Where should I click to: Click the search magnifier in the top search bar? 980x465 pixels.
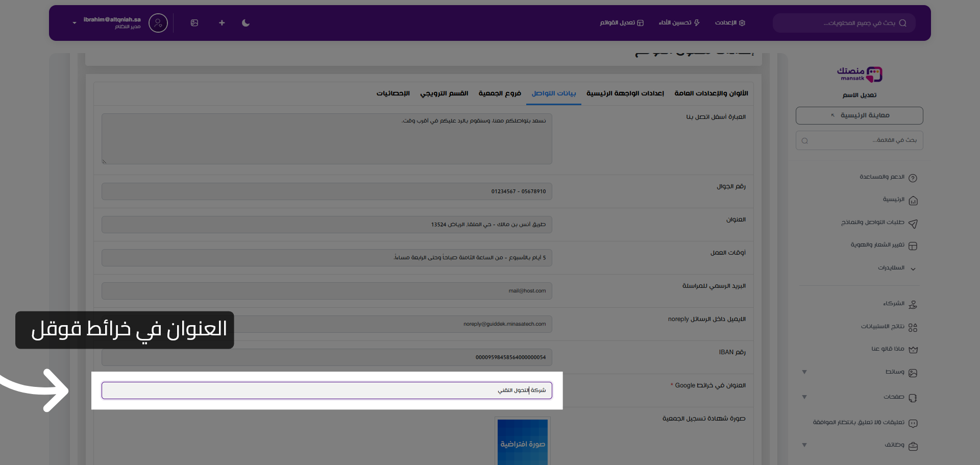click(x=903, y=23)
